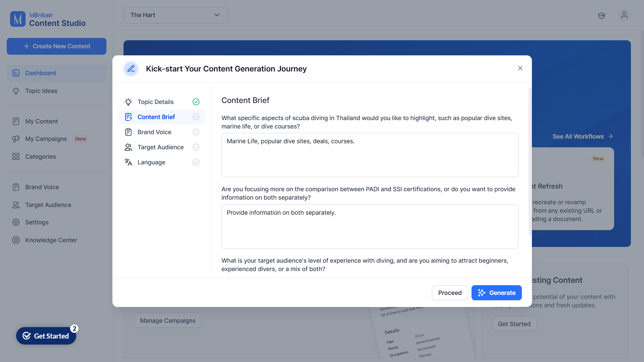Toggle the Language step checkmark
The height and width of the screenshot is (362, 644).
coord(196,162)
